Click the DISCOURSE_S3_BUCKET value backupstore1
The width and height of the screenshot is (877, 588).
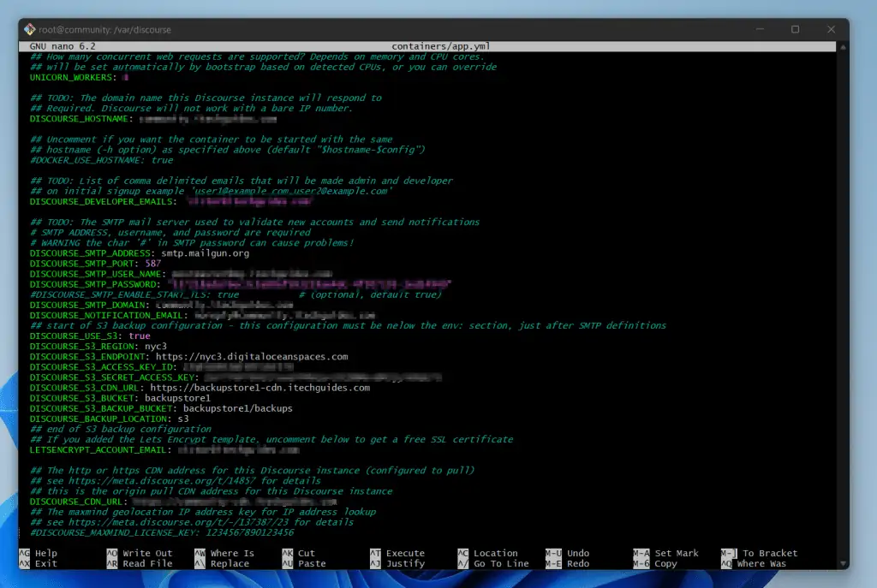(178, 399)
